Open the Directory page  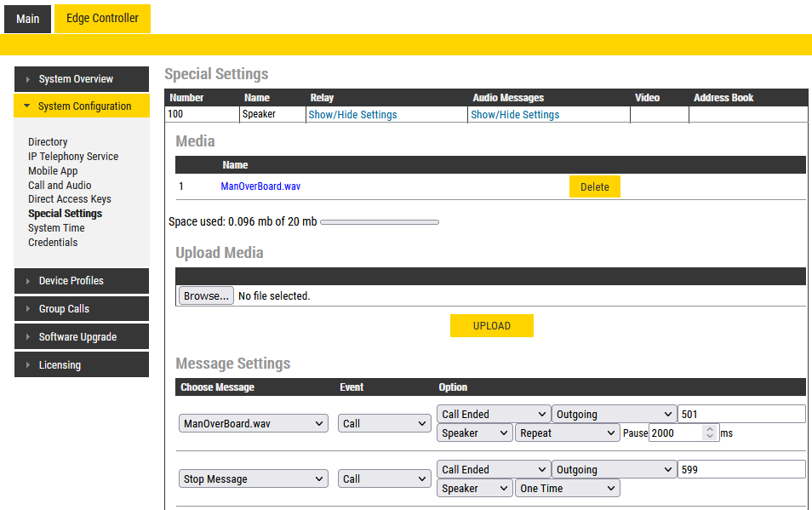tap(48, 142)
